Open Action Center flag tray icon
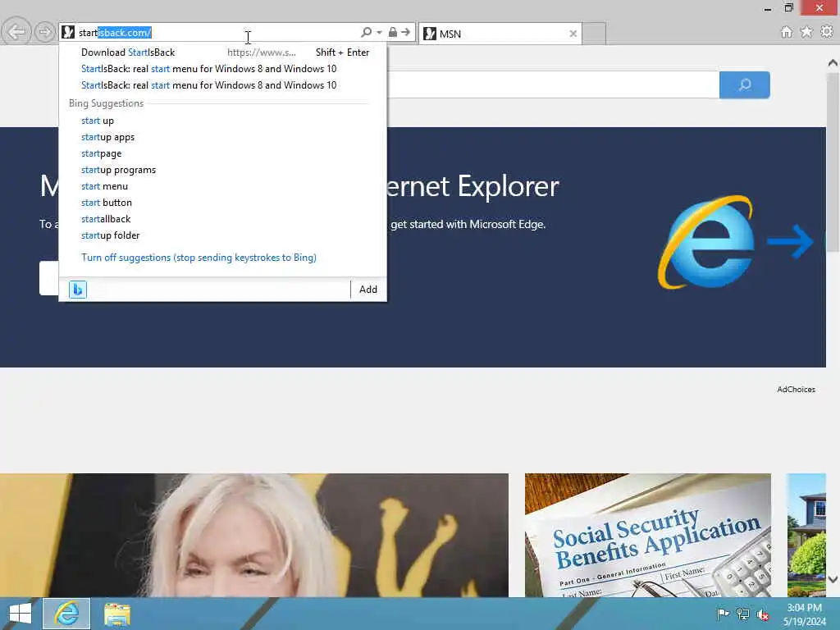This screenshot has height=630, width=840. click(x=723, y=614)
